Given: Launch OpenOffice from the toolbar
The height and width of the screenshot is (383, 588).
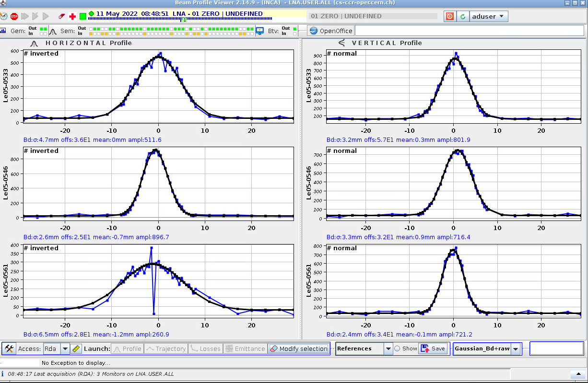Looking at the screenshot, I should point(331,31).
